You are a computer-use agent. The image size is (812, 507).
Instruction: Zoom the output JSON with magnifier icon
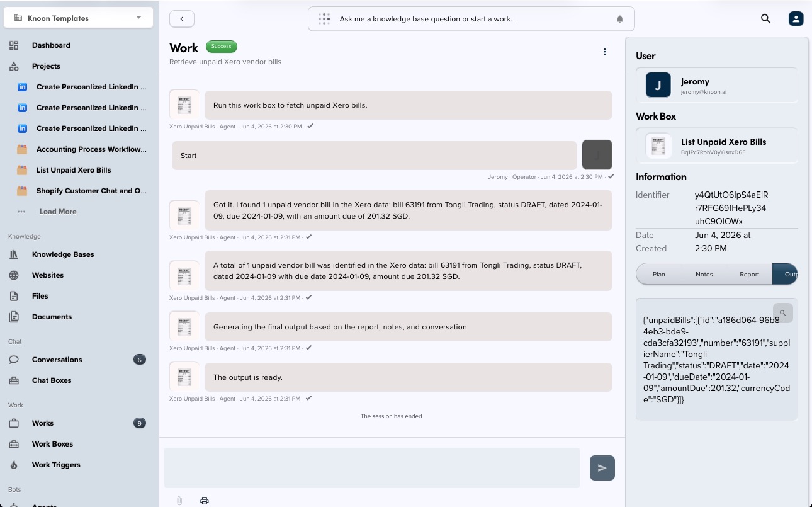coord(783,312)
